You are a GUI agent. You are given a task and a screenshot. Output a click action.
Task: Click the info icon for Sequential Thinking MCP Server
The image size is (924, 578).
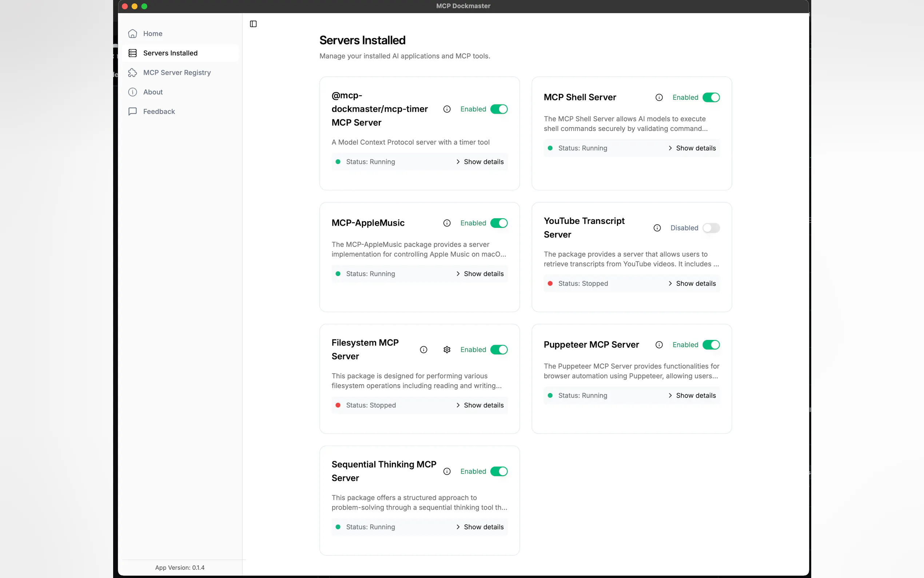(447, 471)
